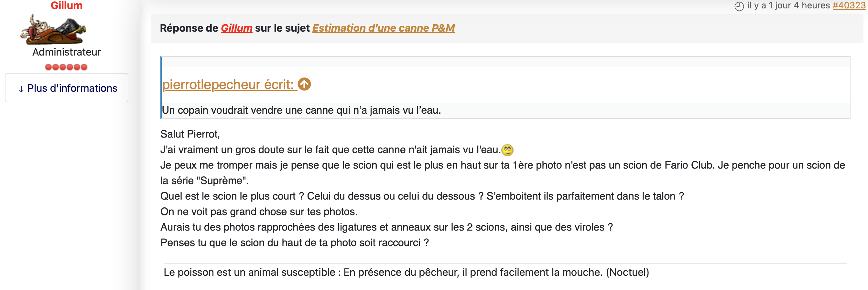
Task: Click the post timestamp il y a 1 jour
Action: (x=788, y=5)
